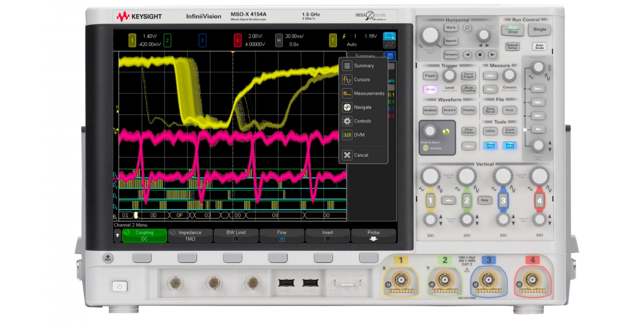
Task: Tap the blue channel 3 indicator on screen
Action: [203, 40]
